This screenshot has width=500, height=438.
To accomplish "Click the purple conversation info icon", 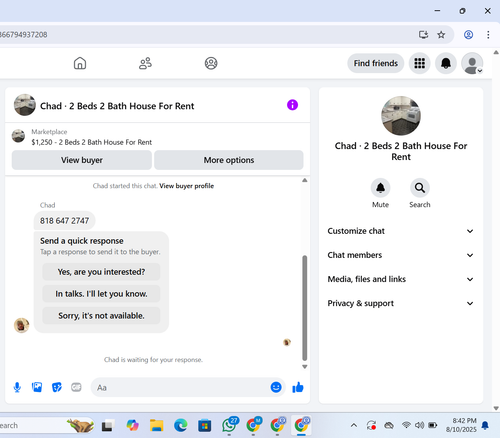I will [x=292, y=105].
